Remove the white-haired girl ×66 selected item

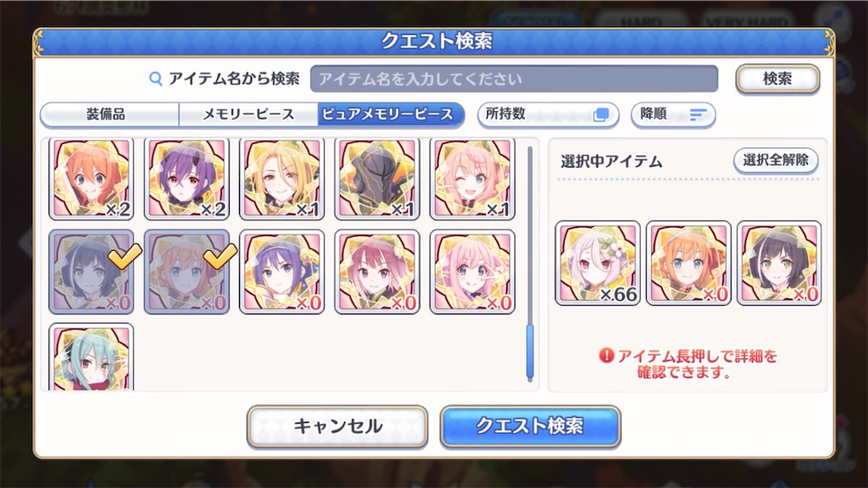point(598,263)
